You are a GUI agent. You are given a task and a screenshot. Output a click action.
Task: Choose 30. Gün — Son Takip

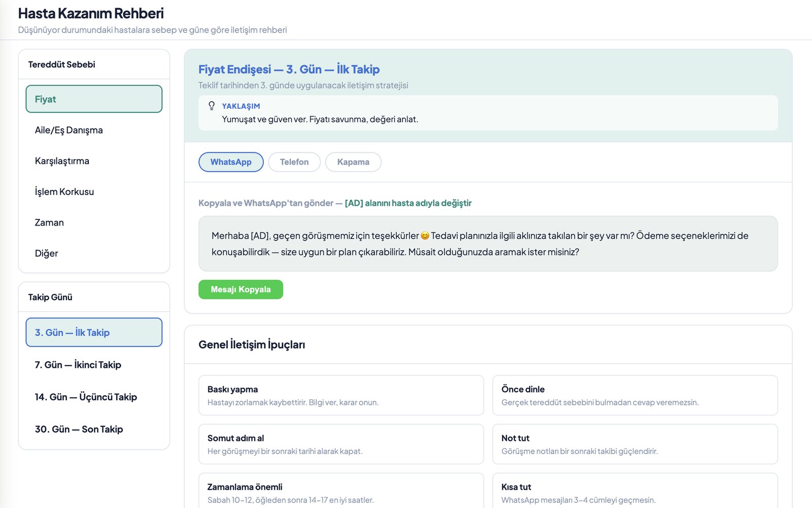(94, 429)
